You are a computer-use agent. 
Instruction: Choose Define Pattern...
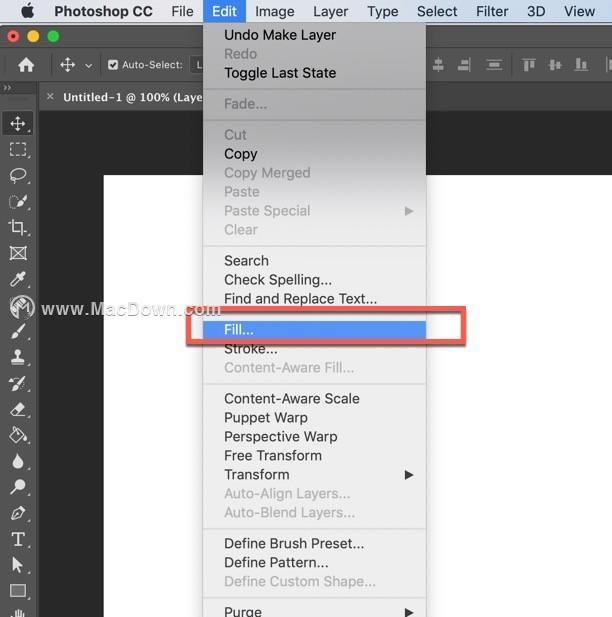point(314,562)
